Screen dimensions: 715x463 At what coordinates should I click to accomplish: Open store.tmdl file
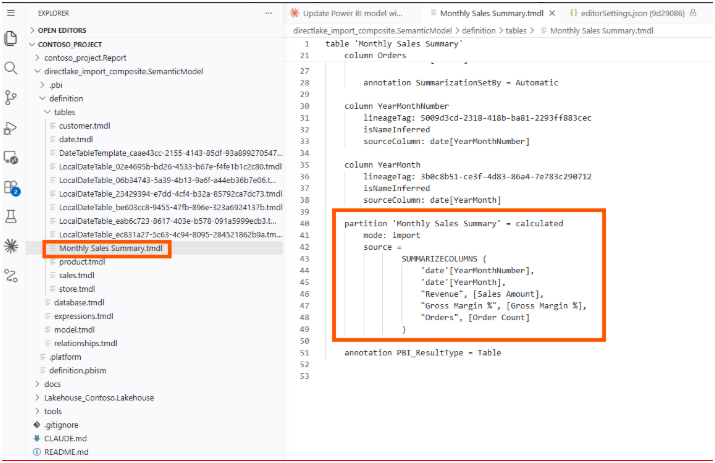[77, 289]
